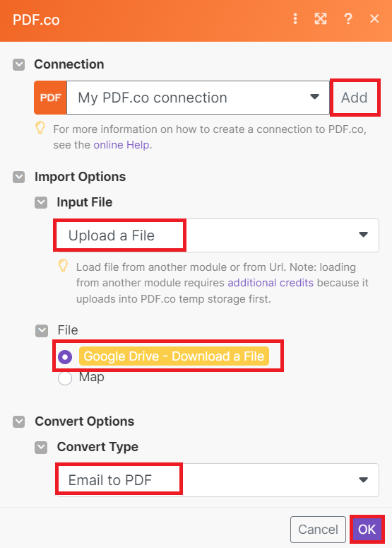392x548 pixels.
Task: Collapse the Connection section toggle
Action: [x=19, y=64]
